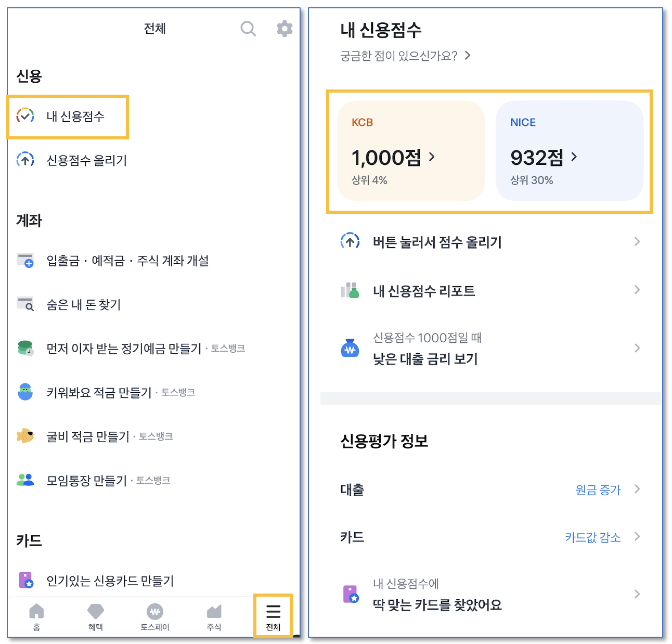Select the 주식 chart icon in bottom bar

pos(213,612)
